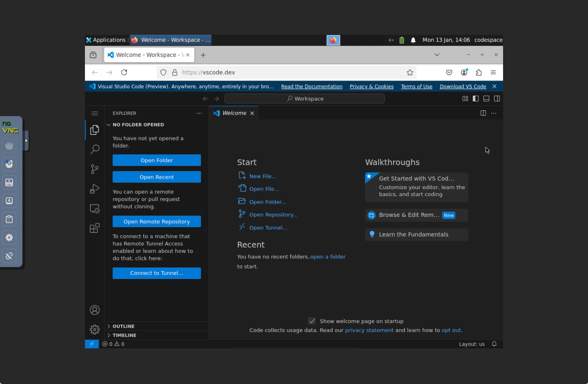Open Firefox Extensions puzzle icon
This screenshot has height=384, width=588.
(479, 72)
